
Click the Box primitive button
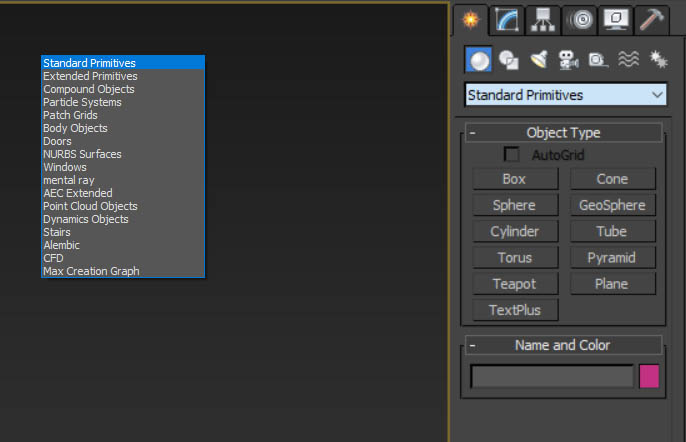pyautogui.click(x=515, y=179)
